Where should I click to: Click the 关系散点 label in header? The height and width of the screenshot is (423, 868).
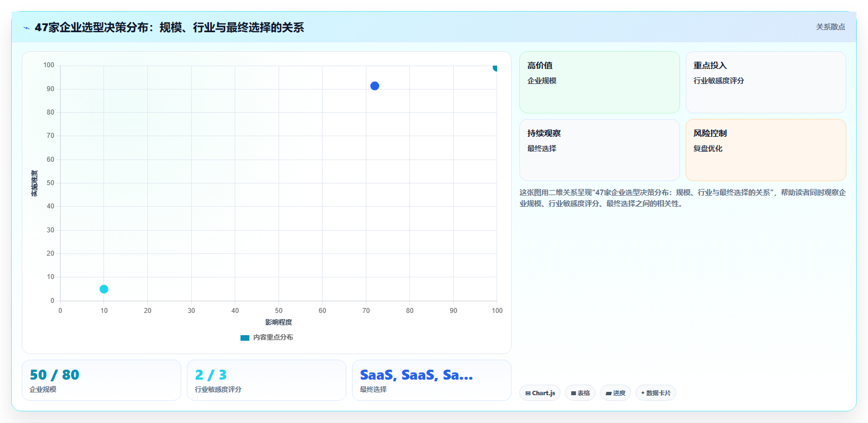(830, 27)
